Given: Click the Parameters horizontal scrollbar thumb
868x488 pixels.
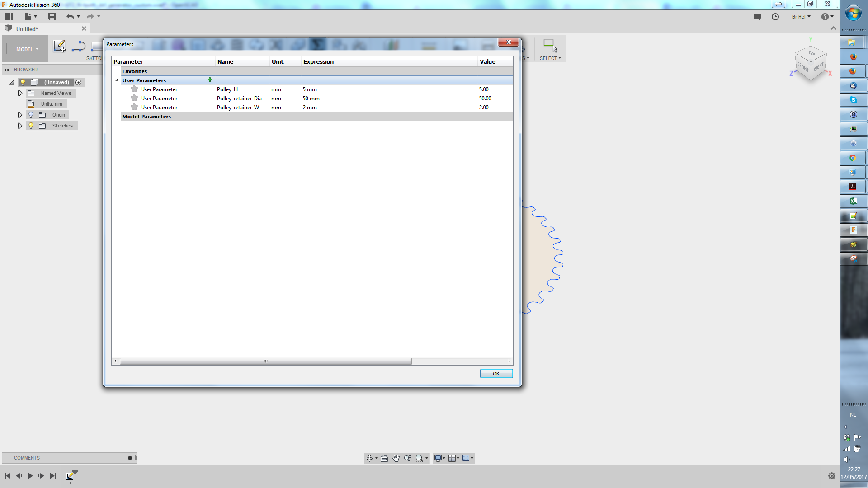Looking at the screenshot, I should click(x=266, y=361).
